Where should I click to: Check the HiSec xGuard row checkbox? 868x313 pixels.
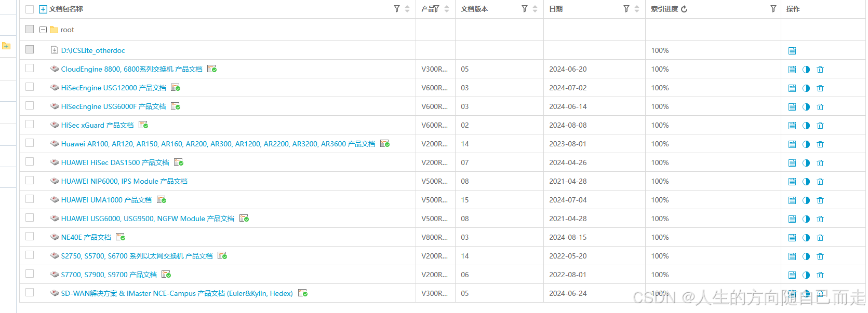[x=30, y=124]
